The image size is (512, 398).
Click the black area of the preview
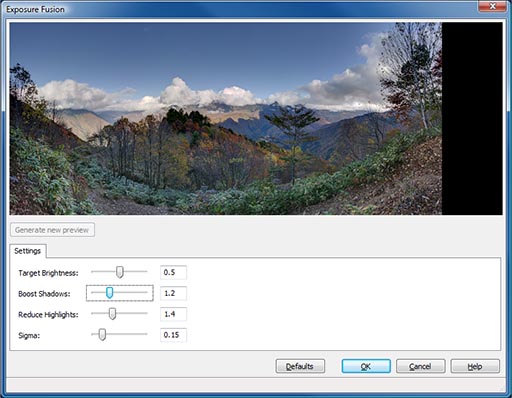[x=472, y=119]
